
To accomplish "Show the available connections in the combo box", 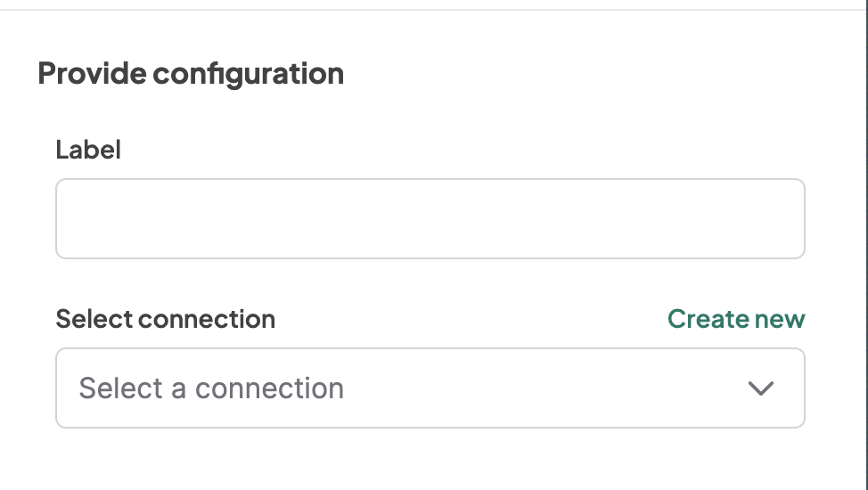I will tap(430, 388).
